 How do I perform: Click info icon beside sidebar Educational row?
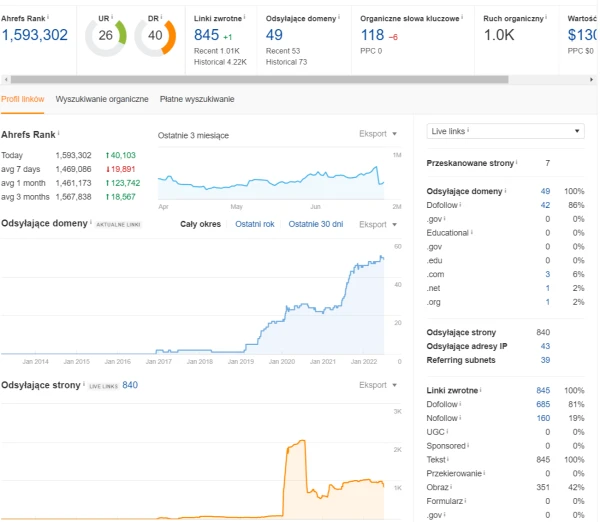click(472, 232)
